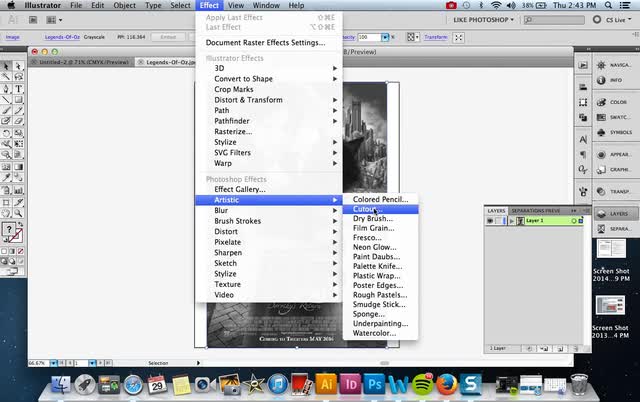Select the Paintbrush tool
Viewport: 640px width, 402px height.
6,111
